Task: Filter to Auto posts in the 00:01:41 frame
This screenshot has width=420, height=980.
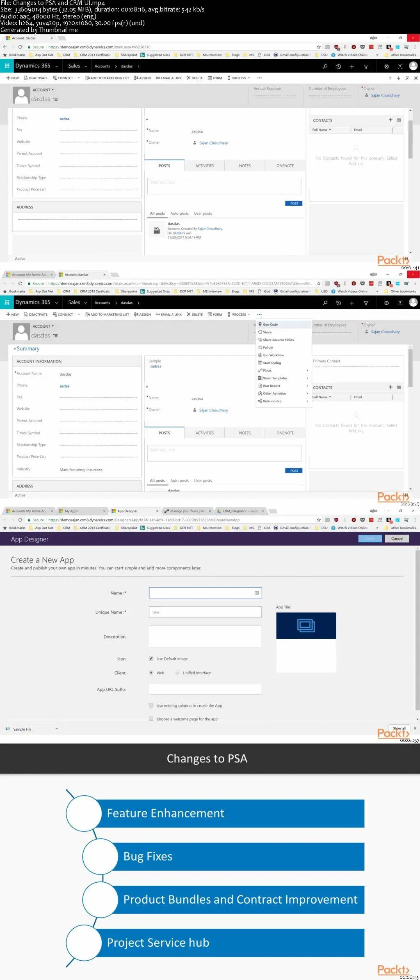Action: [x=180, y=213]
